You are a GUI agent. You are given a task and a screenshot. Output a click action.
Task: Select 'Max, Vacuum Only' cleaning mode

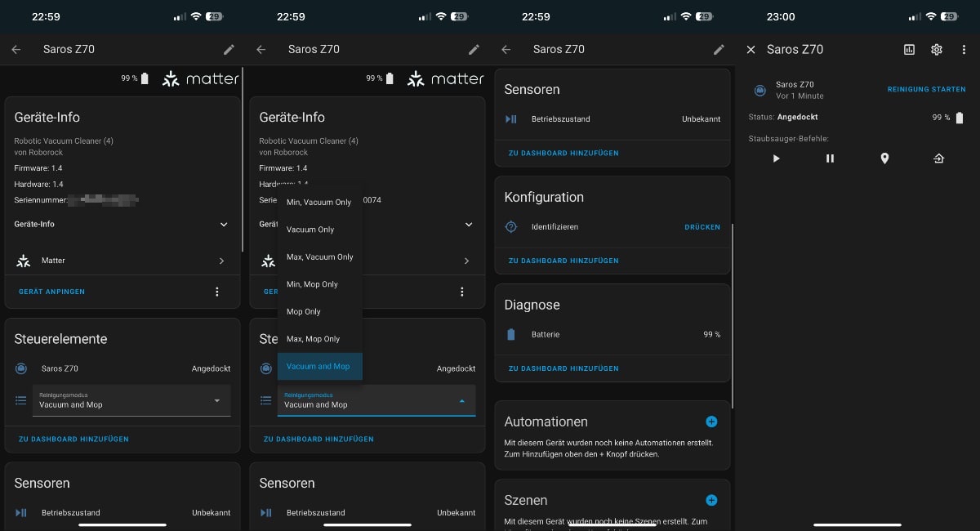pyautogui.click(x=319, y=257)
